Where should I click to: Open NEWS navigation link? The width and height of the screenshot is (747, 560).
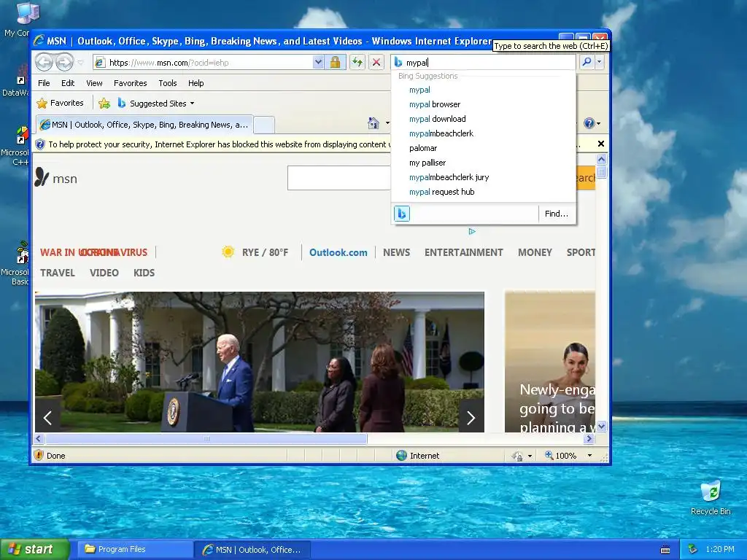pos(396,252)
